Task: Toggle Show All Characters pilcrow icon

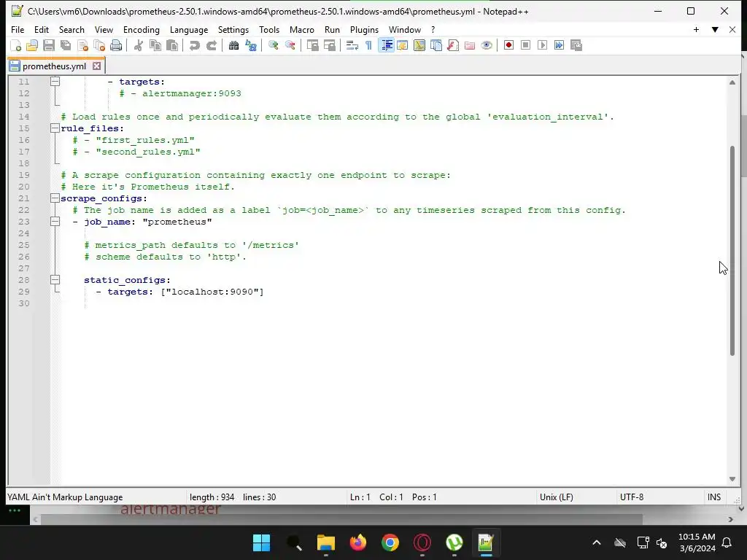Action: point(368,45)
